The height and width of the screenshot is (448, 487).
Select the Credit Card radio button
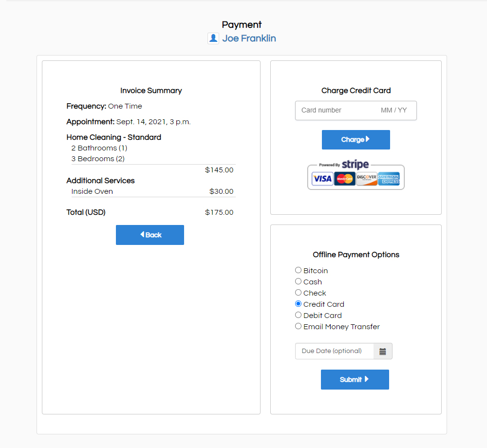pyautogui.click(x=299, y=304)
